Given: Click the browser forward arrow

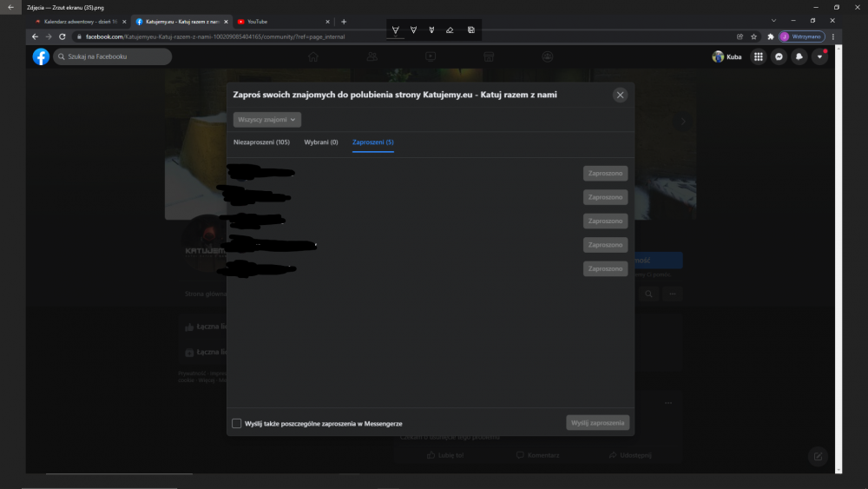Looking at the screenshot, I should click(49, 36).
